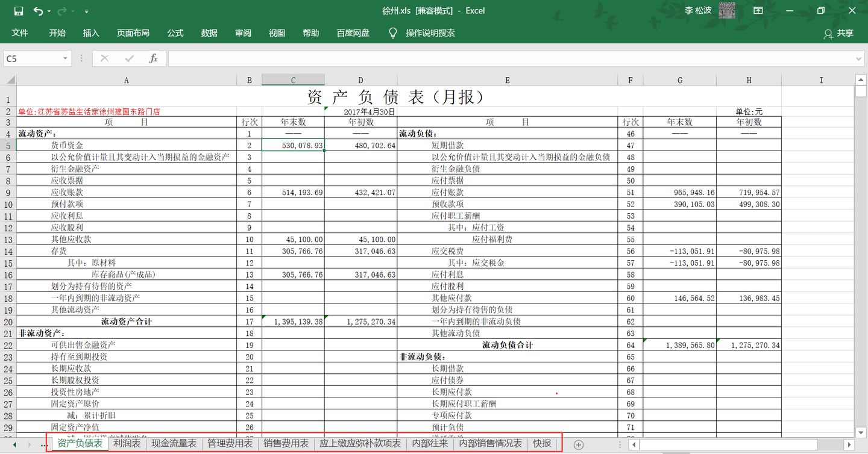The width and height of the screenshot is (868, 454).
Task: Click the 流动负债合计 cell
Action: tap(508, 345)
